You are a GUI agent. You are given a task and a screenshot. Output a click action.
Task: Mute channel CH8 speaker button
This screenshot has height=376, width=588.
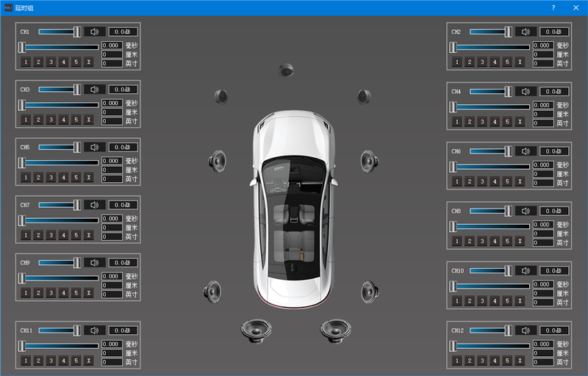click(526, 211)
